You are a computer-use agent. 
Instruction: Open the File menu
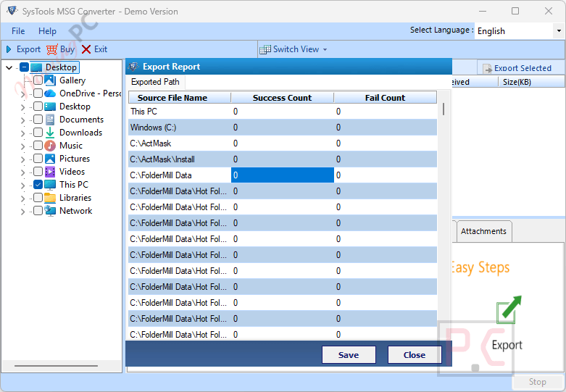18,31
